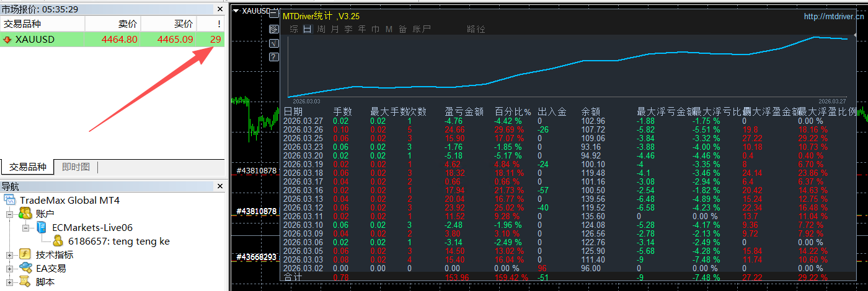868x291 pixels.
Task: Select the 路径 tab in MTDriver
Action: click(476, 29)
